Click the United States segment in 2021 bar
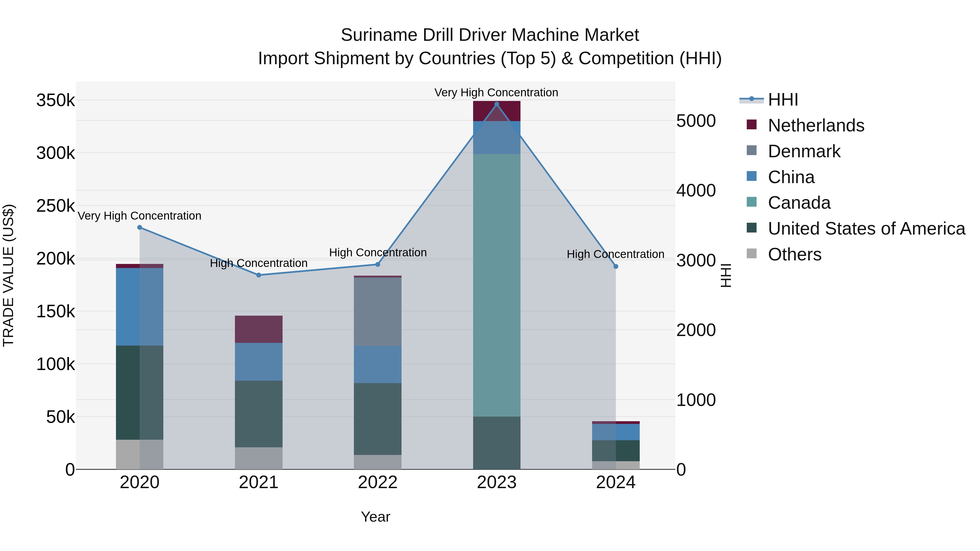Image resolution: width=980 pixels, height=551 pixels. click(x=259, y=414)
